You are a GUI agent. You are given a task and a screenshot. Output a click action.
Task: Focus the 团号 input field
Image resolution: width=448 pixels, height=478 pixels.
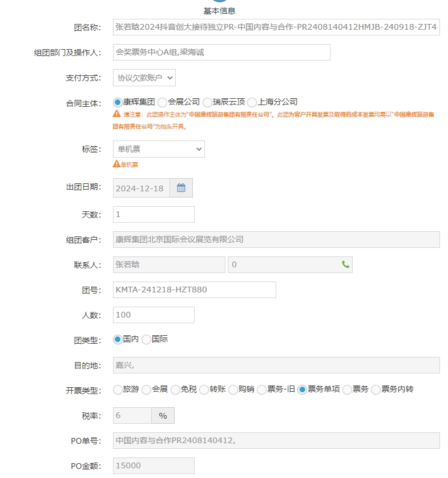tap(194, 290)
